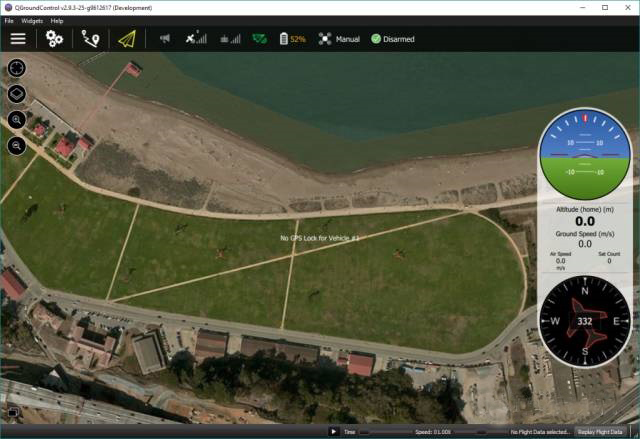
Task: Click the Replay Flight Data button
Action: coord(600,432)
